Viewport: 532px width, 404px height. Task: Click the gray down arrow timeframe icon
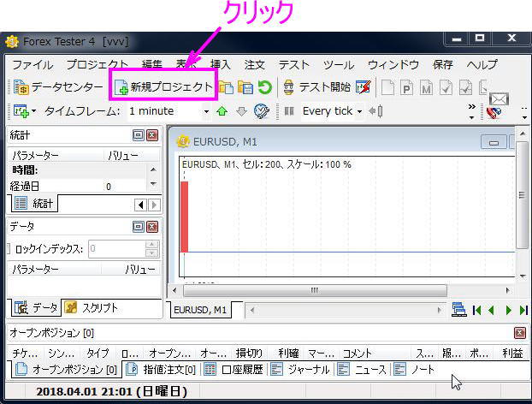(x=241, y=111)
